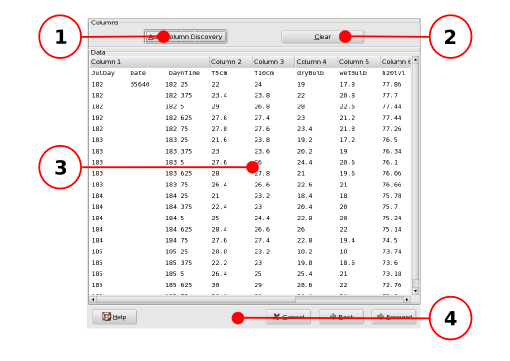Click the '76.34' cell
This screenshot has width=510, height=361.
(392, 151)
